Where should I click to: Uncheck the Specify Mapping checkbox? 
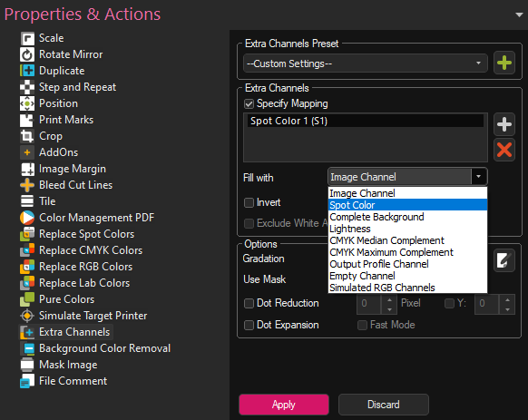click(x=249, y=103)
